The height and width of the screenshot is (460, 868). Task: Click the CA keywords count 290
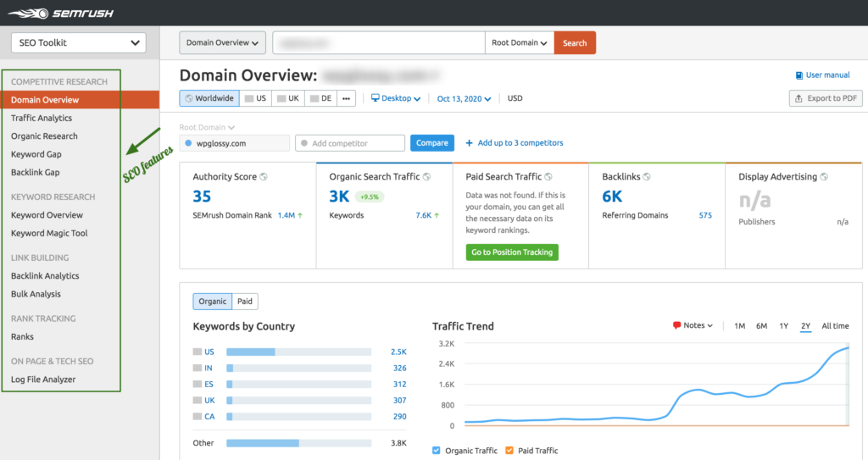pos(400,416)
